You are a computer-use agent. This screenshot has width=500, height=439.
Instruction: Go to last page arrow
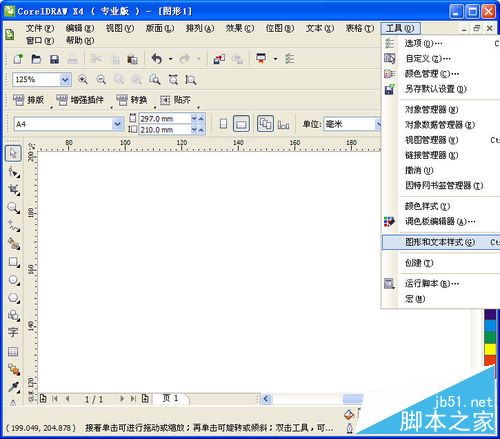pos(133,399)
